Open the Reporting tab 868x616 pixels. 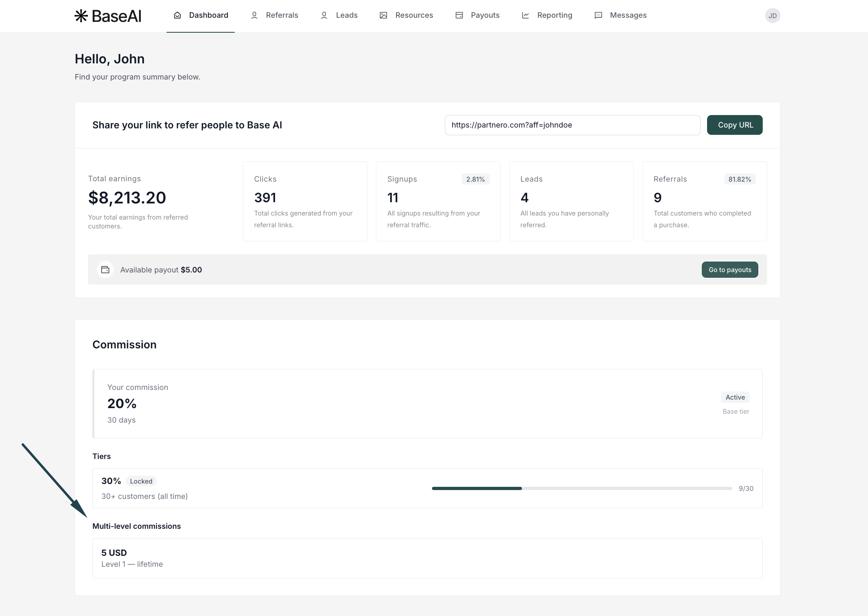pos(554,15)
